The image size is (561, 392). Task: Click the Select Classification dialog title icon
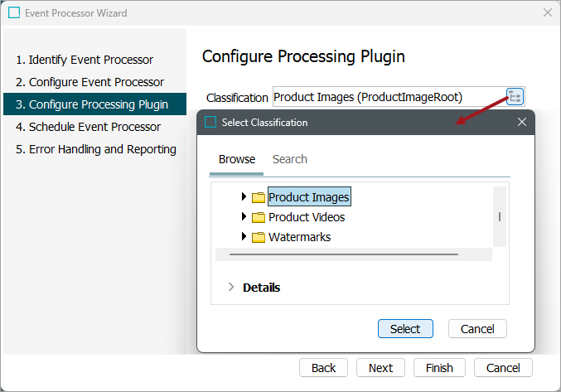point(210,122)
